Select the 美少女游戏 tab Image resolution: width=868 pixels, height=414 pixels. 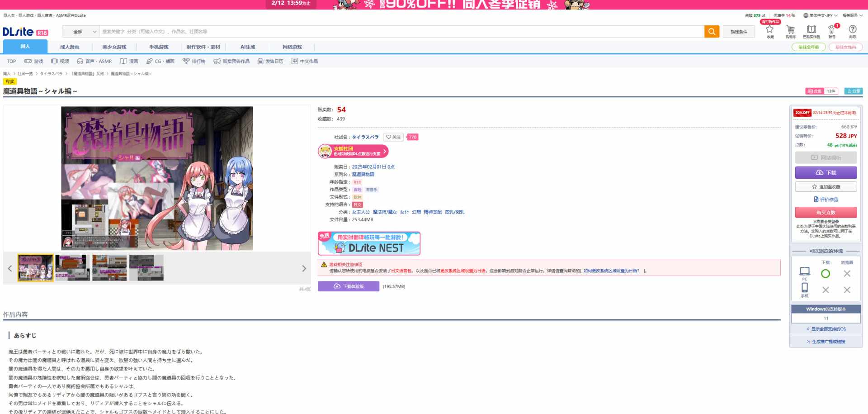[x=114, y=47]
